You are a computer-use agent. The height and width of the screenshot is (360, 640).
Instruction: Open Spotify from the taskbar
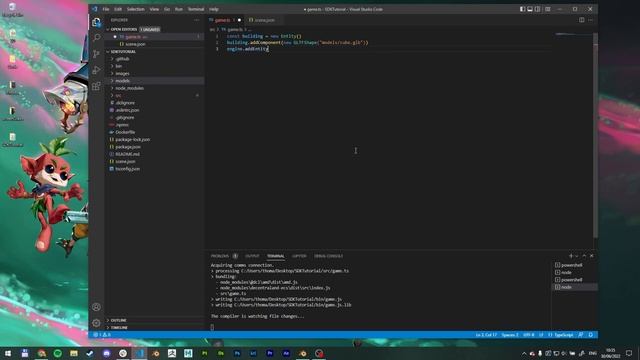[x=58, y=353]
